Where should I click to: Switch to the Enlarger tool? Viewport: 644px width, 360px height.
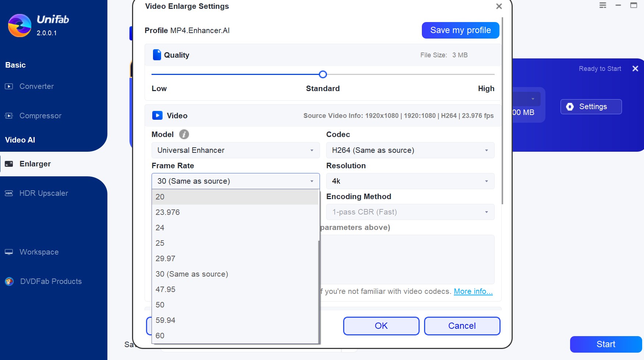point(35,164)
